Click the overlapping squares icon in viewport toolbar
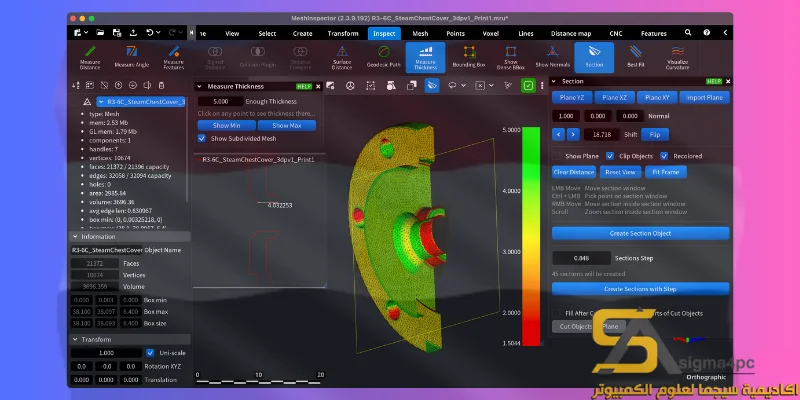 411,86
